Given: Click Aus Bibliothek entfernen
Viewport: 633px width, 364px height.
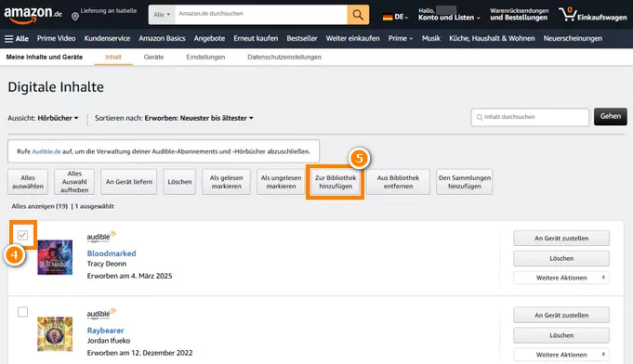Looking at the screenshot, I should click(x=398, y=182).
